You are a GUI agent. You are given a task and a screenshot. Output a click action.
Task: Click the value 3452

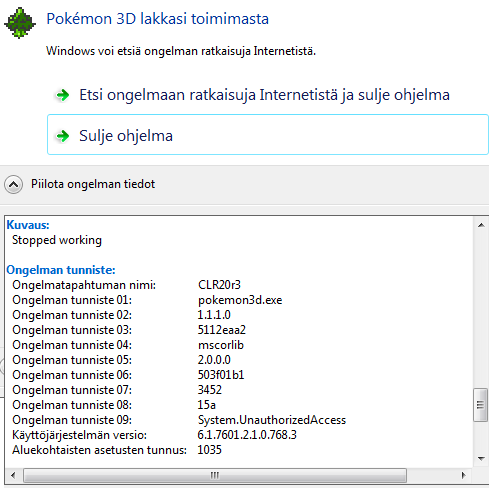tap(210, 390)
